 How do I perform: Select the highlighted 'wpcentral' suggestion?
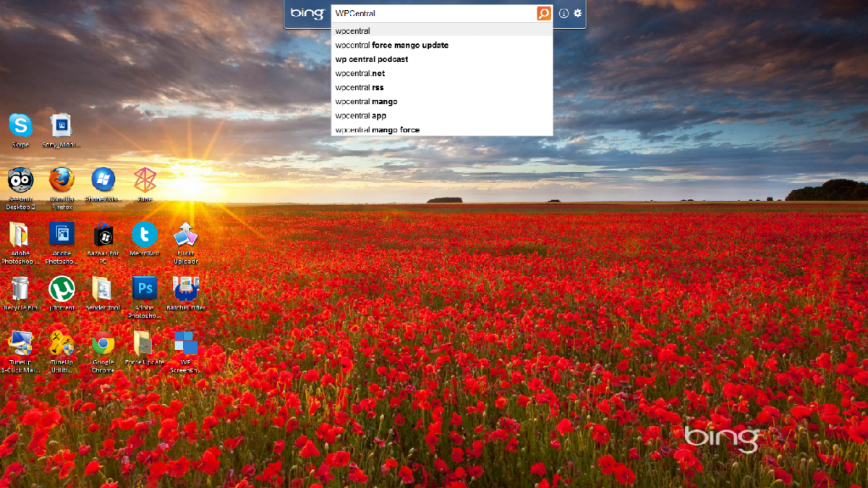coord(352,30)
